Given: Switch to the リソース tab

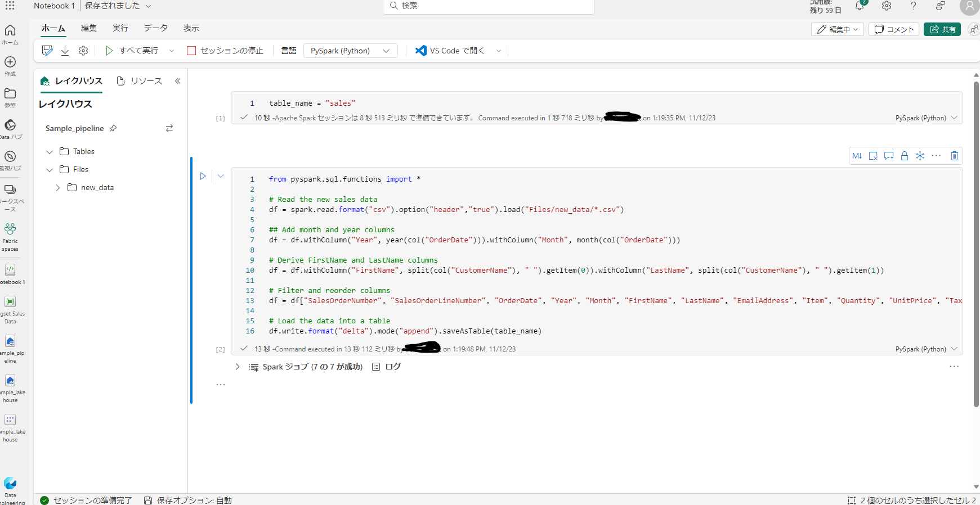Looking at the screenshot, I should [140, 81].
